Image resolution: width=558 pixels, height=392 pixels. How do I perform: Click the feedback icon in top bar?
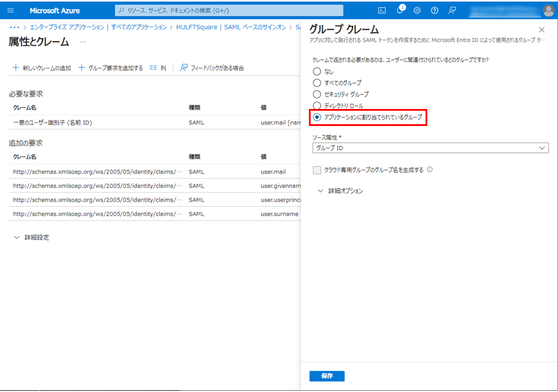452,11
